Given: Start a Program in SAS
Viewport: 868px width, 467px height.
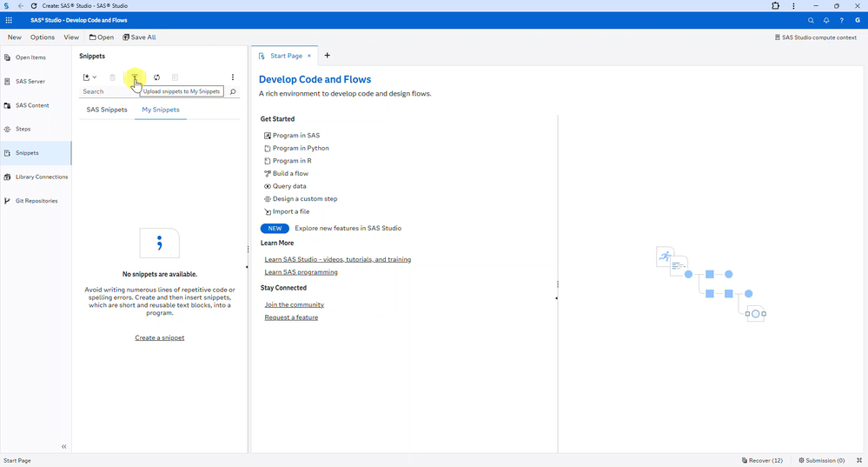Looking at the screenshot, I should tap(292, 135).
